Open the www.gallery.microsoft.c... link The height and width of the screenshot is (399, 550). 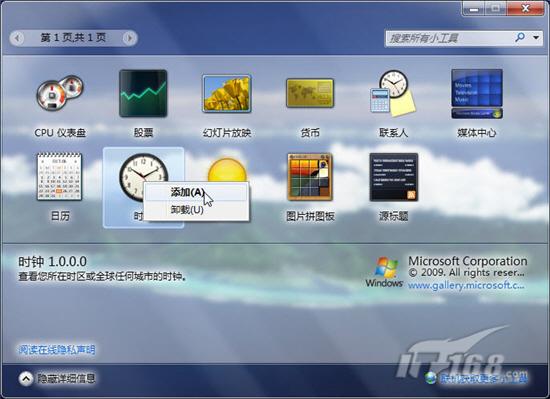[466, 285]
